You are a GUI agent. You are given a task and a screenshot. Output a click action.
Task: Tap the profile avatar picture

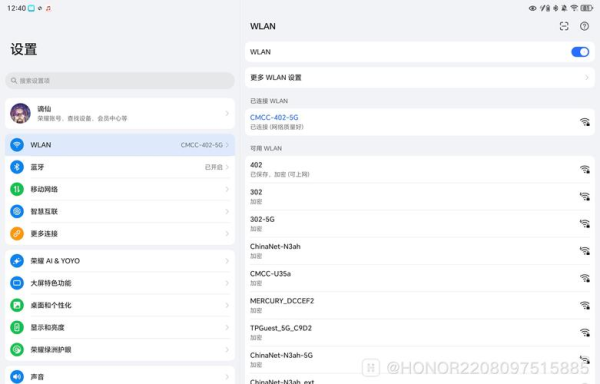pos(20,113)
